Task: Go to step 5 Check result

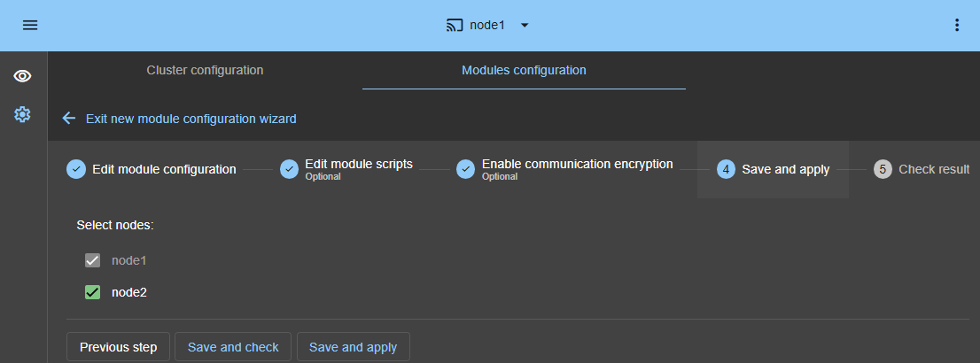Action: point(922,169)
